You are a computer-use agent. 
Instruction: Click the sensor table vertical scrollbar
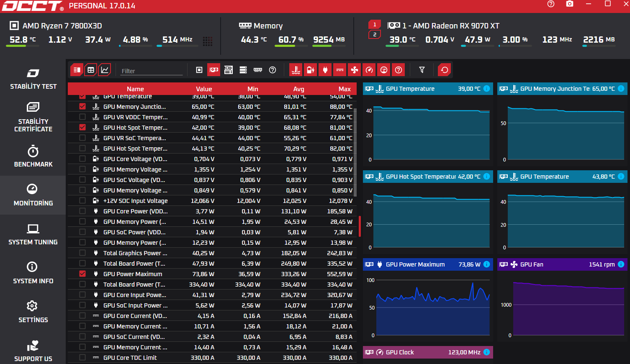pos(355,152)
